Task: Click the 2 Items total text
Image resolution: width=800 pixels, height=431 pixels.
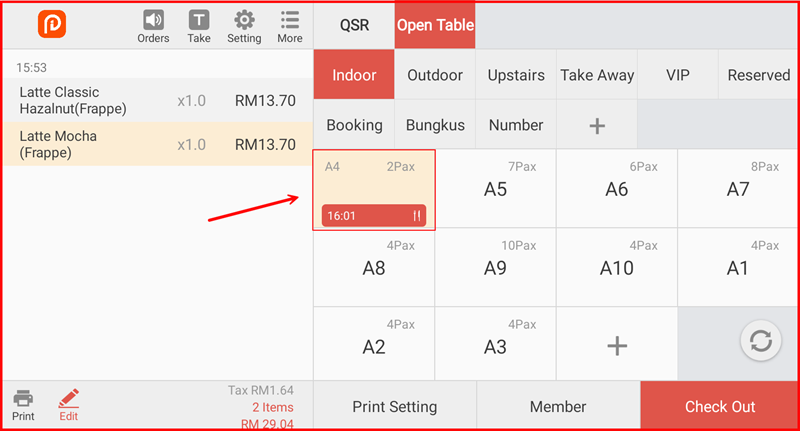Action: coord(273,407)
